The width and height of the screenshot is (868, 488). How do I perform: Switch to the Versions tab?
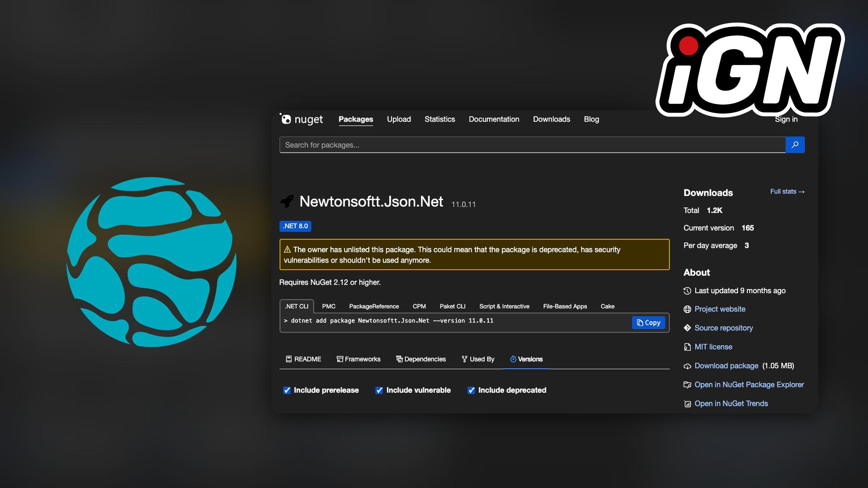point(526,359)
